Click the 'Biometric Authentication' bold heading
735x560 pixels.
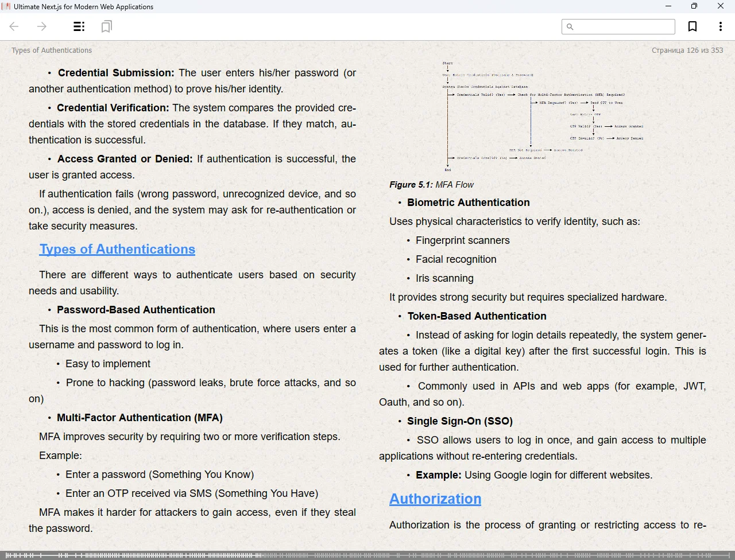(x=468, y=203)
